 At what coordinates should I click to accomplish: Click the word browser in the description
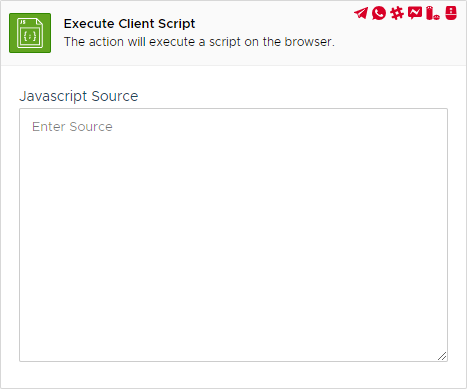point(309,42)
